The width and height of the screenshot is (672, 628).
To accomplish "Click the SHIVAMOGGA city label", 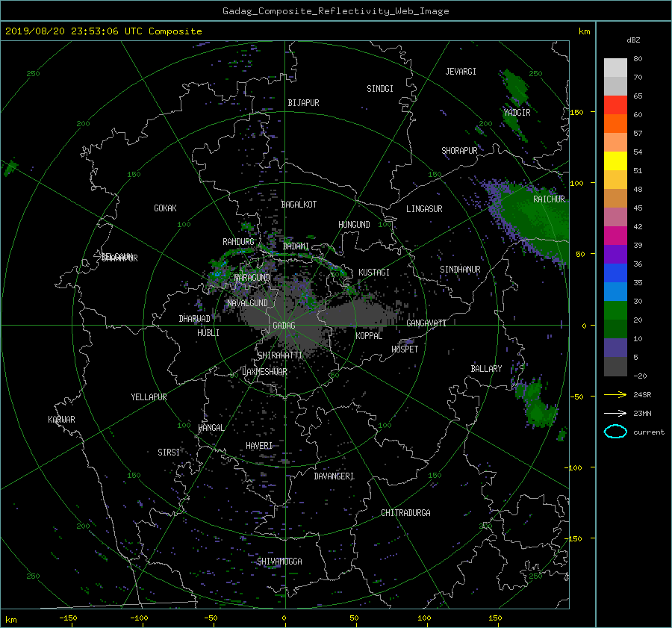I will tap(279, 562).
